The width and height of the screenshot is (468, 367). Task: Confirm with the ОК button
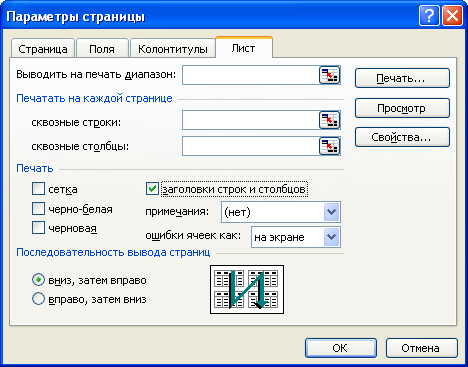341,348
